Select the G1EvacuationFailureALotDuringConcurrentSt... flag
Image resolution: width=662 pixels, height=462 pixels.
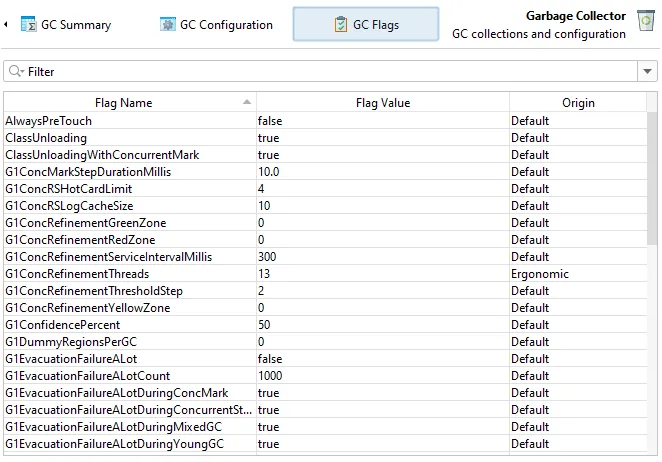(x=128, y=410)
